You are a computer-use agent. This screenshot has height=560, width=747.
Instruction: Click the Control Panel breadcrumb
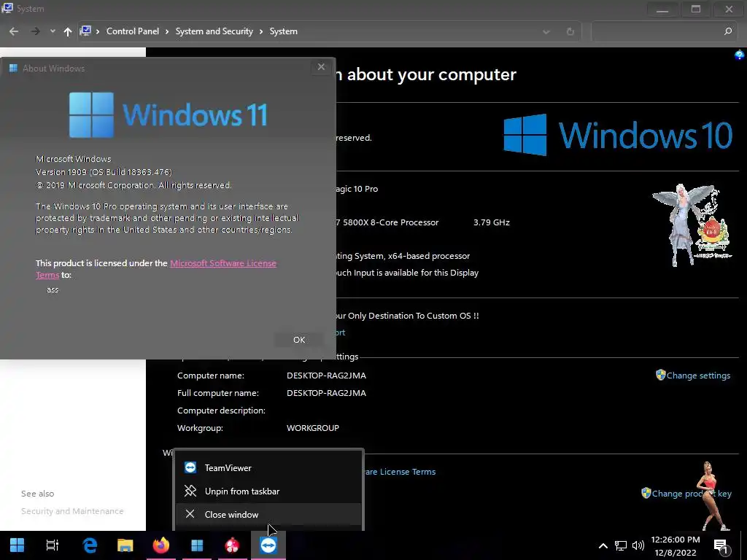(x=133, y=31)
